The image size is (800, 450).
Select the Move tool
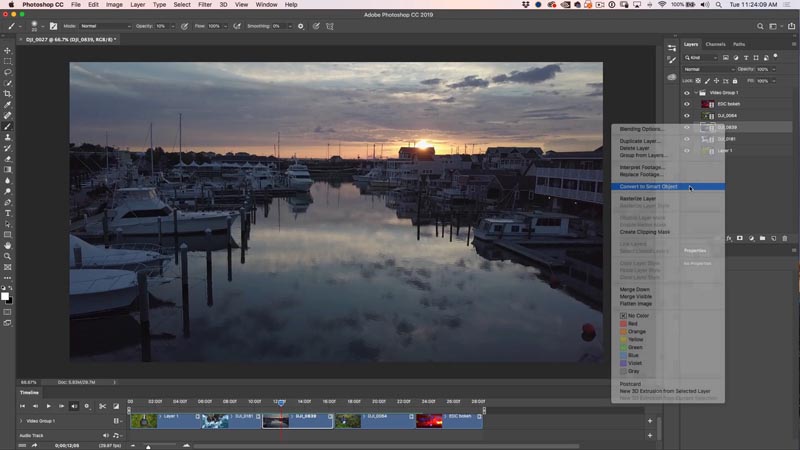coord(7,51)
